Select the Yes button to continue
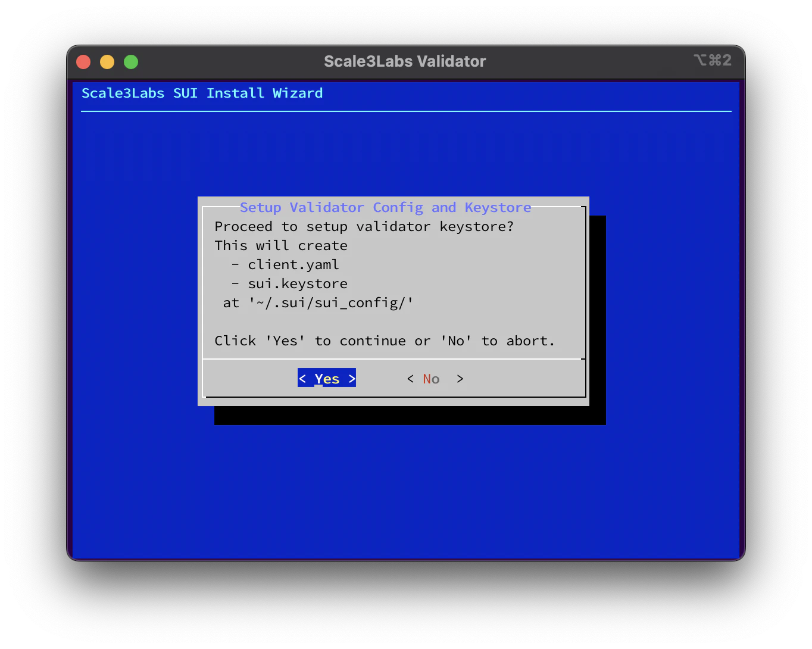This screenshot has height=649, width=812. coord(327,378)
